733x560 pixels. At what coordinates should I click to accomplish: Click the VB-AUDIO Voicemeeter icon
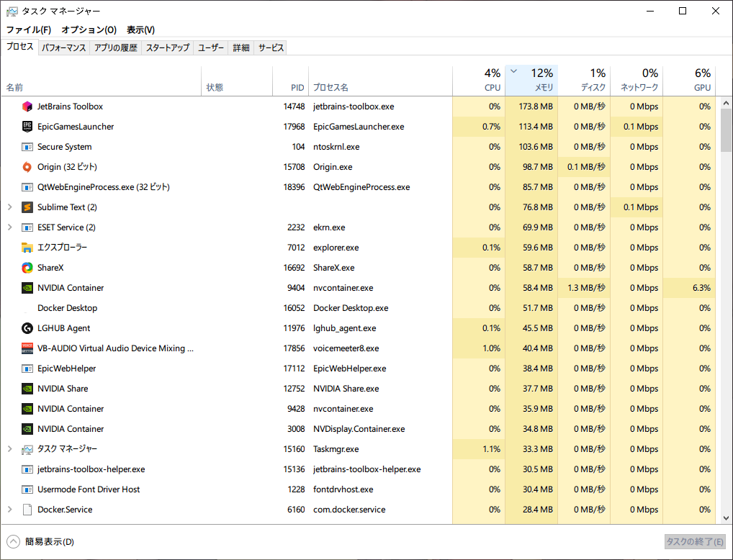[27, 348]
